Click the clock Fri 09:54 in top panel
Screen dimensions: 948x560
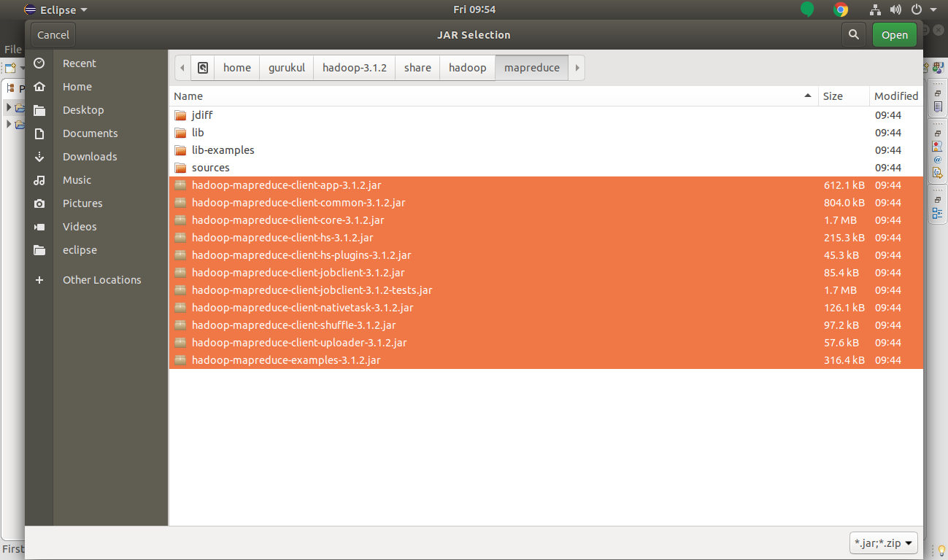474,9
